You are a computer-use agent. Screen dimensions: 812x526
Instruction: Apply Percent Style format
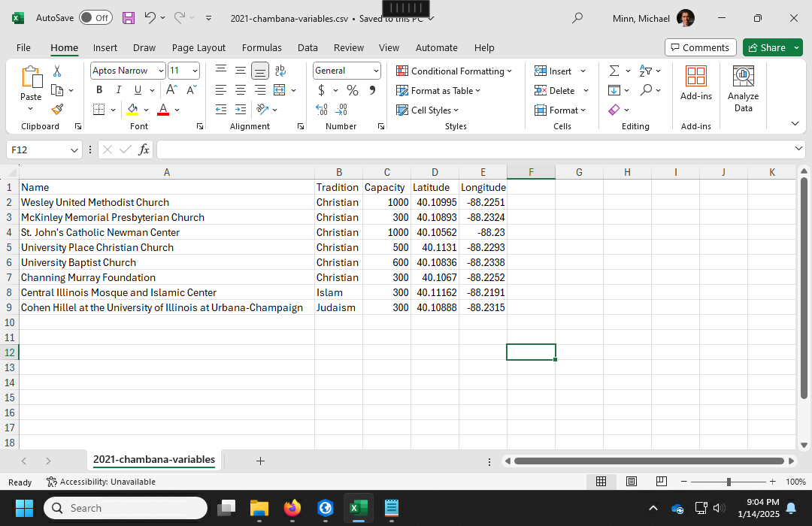tap(353, 91)
